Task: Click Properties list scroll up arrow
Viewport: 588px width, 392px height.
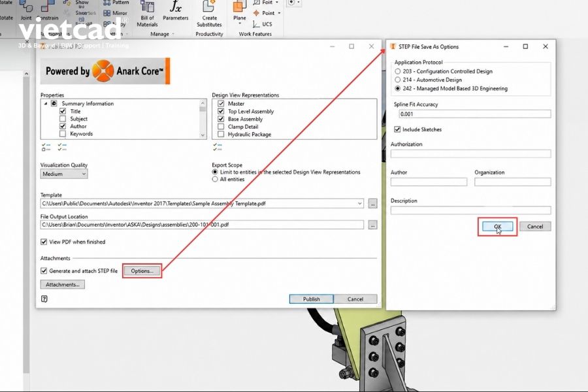Action: (203, 103)
